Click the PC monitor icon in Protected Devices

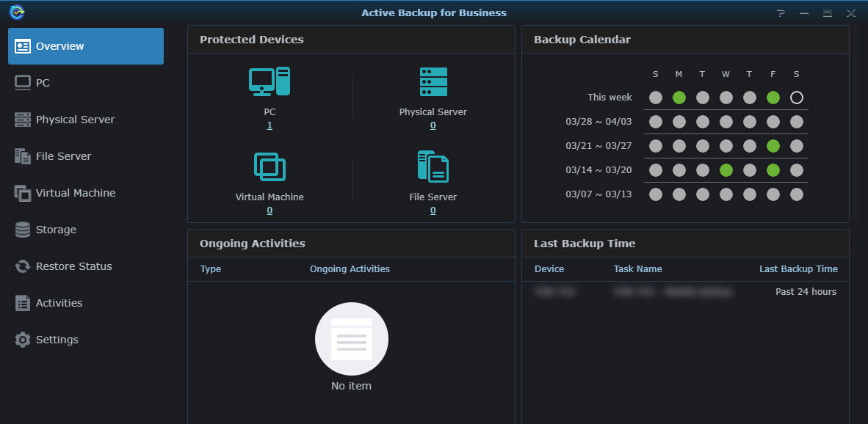click(270, 81)
